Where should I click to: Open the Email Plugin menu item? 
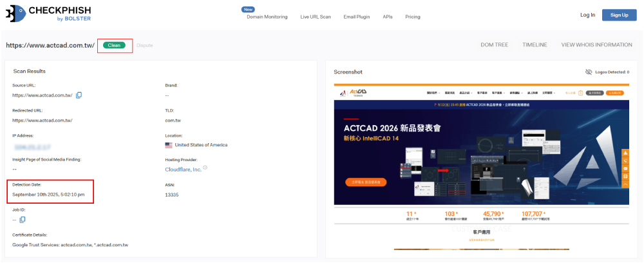(x=357, y=17)
